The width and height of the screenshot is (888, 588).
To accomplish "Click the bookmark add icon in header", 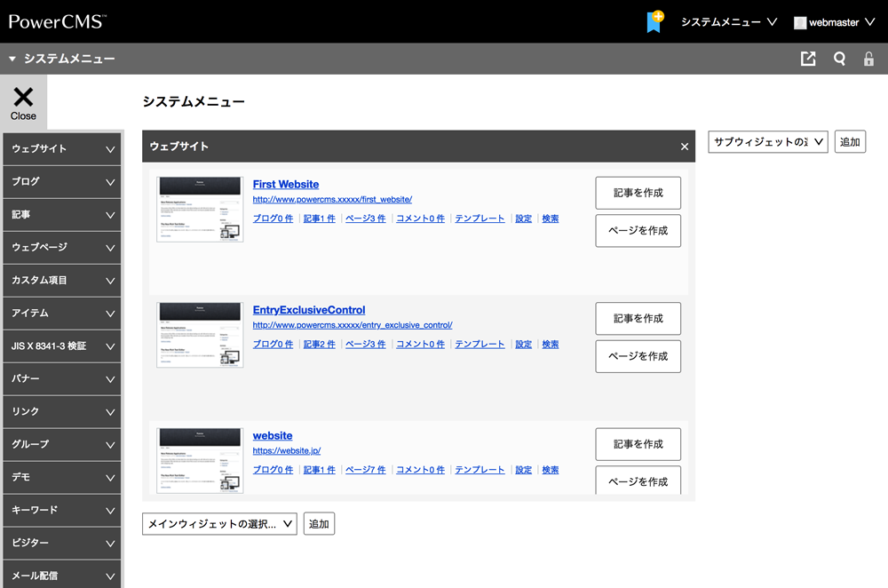I will pos(654,21).
